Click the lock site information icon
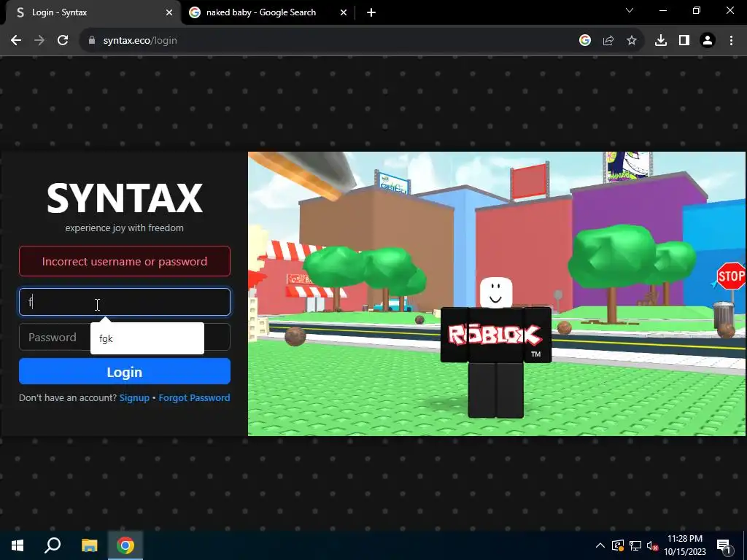The height and width of the screenshot is (560, 747). pyautogui.click(x=92, y=41)
